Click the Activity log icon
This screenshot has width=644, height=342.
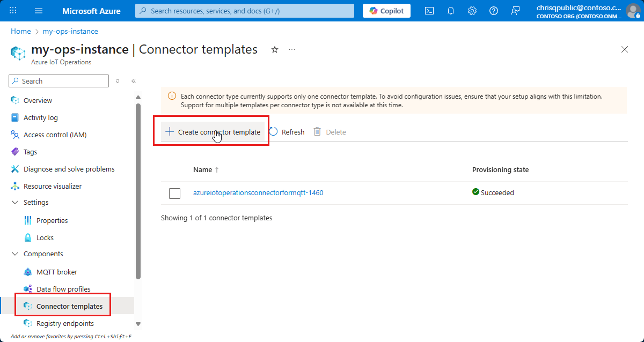pos(15,117)
